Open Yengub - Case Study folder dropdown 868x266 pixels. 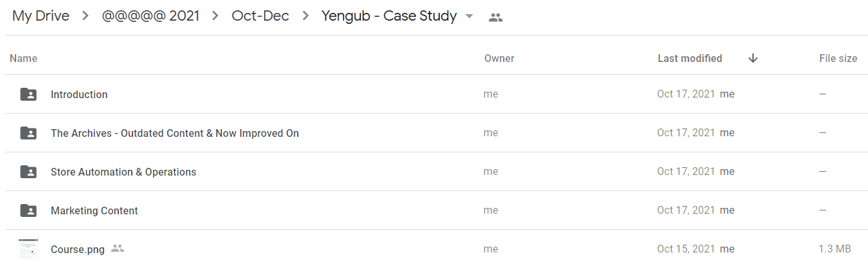pos(469,16)
